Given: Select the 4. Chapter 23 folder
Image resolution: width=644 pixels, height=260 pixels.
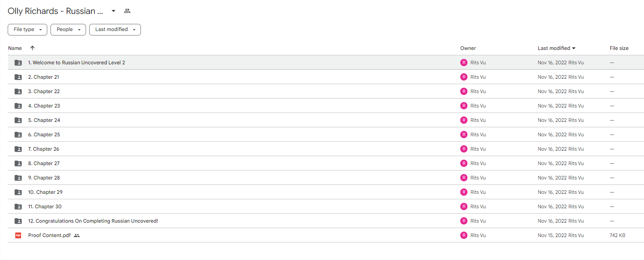Looking at the screenshot, I should (x=326, y=106).
